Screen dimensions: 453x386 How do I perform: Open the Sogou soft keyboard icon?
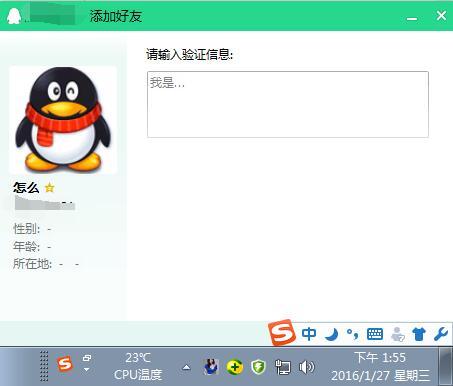(375, 334)
